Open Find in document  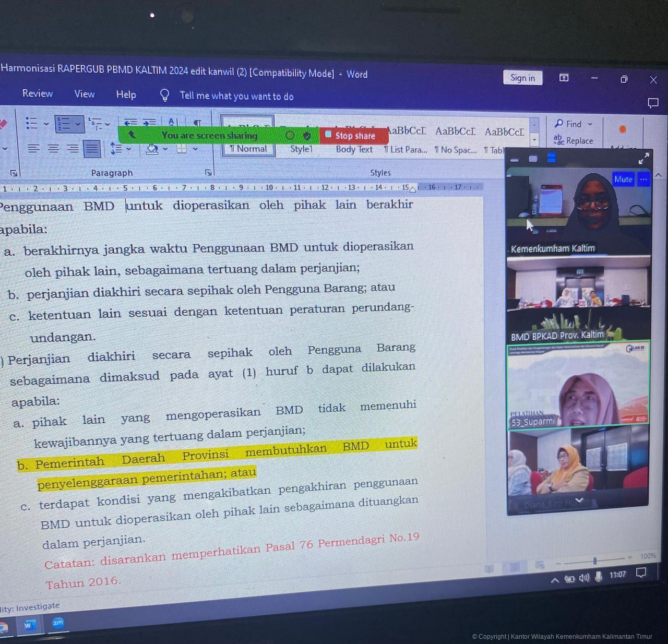pos(568,124)
